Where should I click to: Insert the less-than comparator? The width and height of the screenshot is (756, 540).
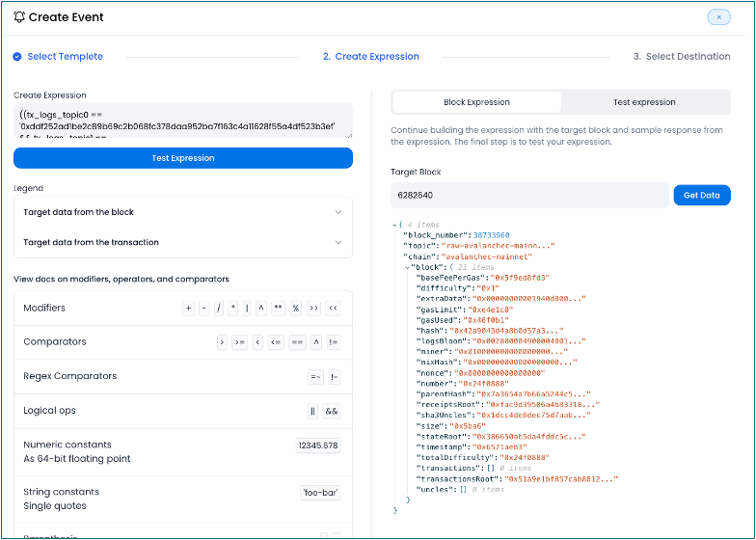[258, 342]
